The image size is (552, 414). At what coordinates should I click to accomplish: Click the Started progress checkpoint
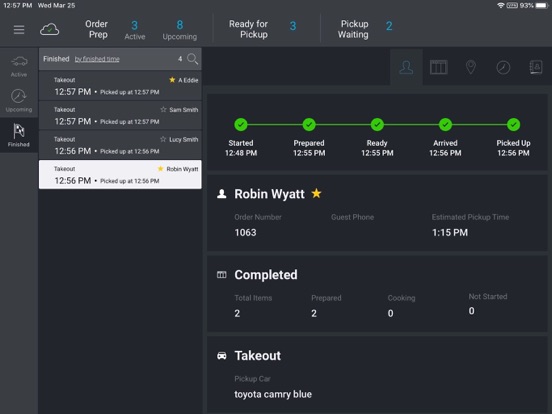(241, 124)
